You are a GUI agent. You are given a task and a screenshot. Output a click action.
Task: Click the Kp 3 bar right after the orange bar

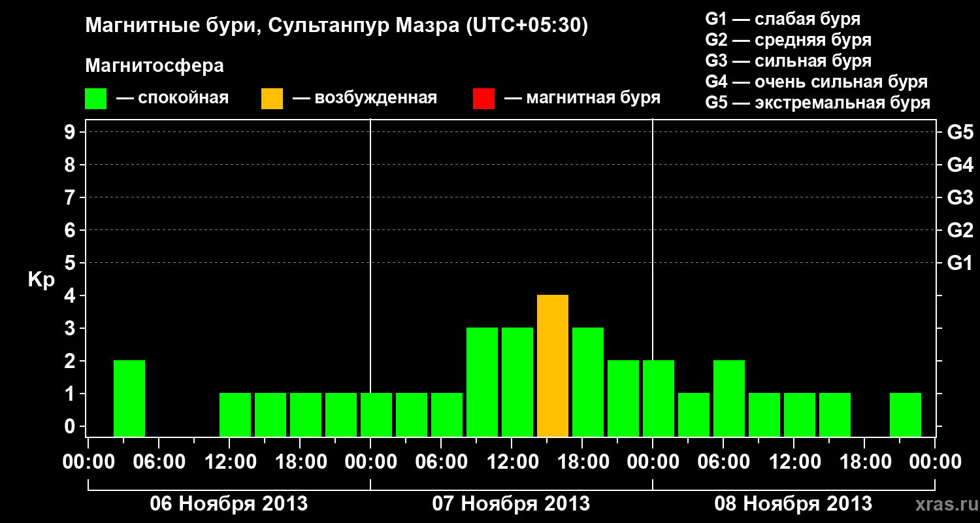(588, 382)
